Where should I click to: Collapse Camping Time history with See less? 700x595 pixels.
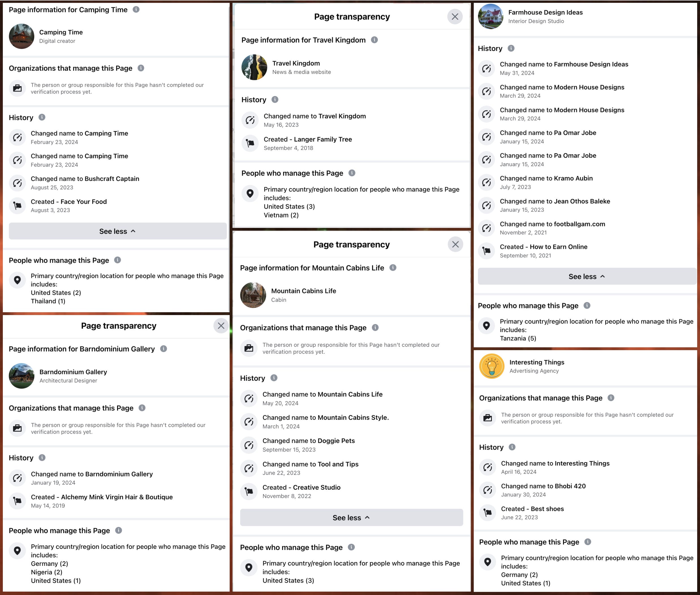tap(118, 231)
